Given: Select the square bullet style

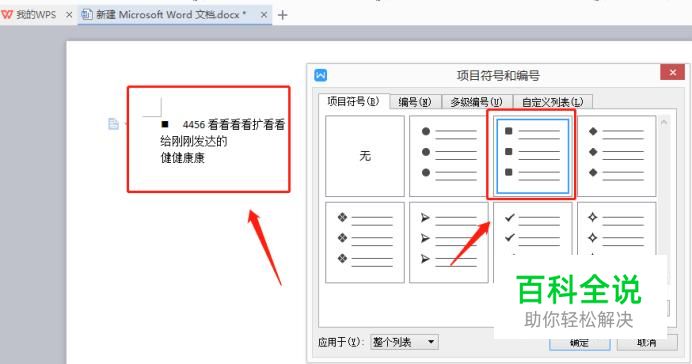Looking at the screenshot, I should pyautogui.click(x=533, y=156).
